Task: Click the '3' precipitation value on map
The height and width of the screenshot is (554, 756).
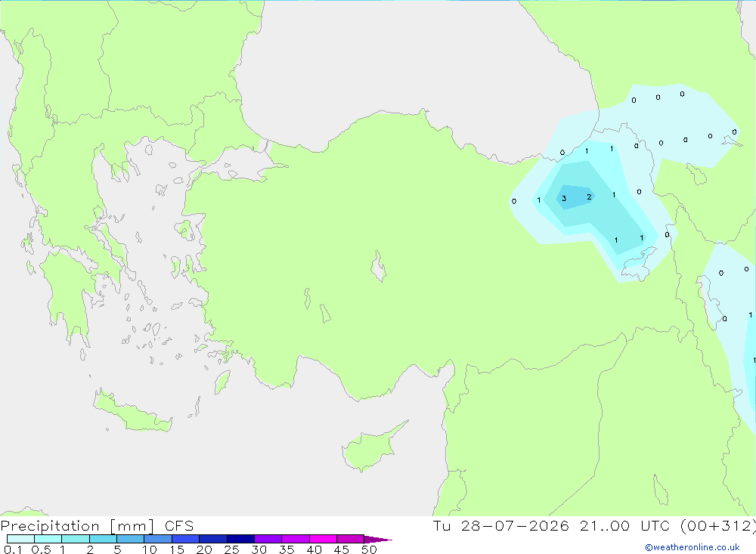Action: tap(564, 199)
